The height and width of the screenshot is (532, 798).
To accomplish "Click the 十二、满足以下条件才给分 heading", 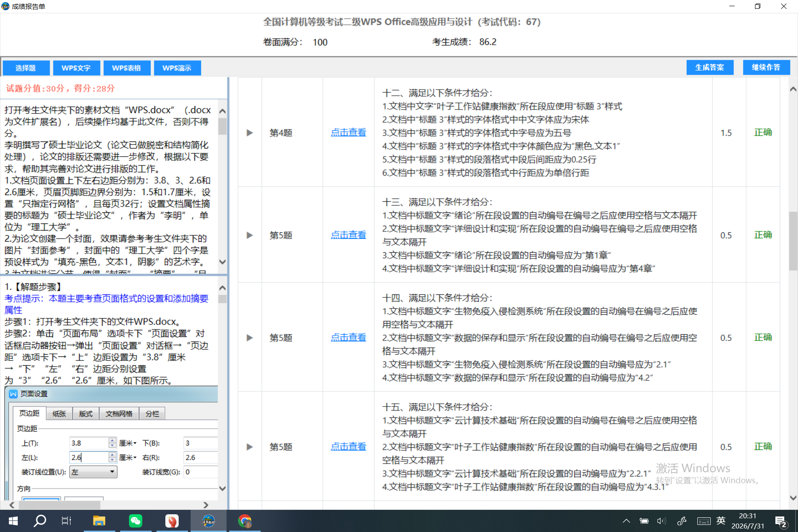I will (x=437, y=93).
